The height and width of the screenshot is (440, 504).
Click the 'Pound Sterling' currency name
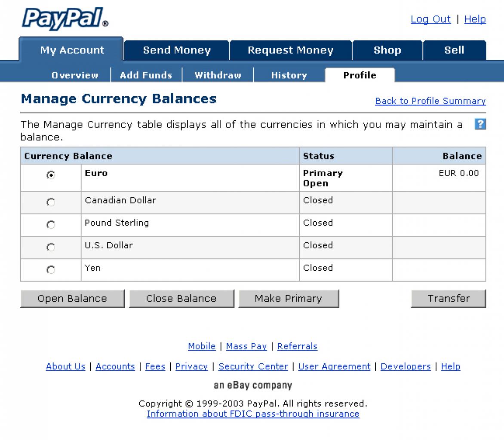coord(117,223)
